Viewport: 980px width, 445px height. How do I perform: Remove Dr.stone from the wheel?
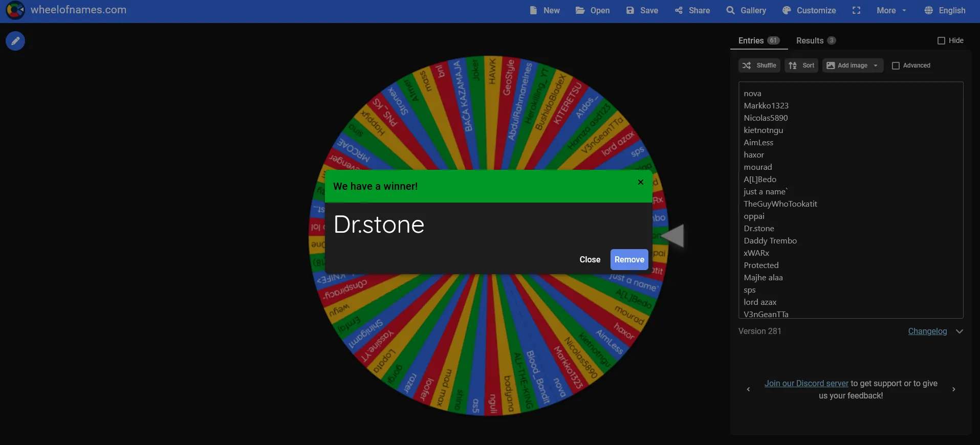[x=629, y=259]
